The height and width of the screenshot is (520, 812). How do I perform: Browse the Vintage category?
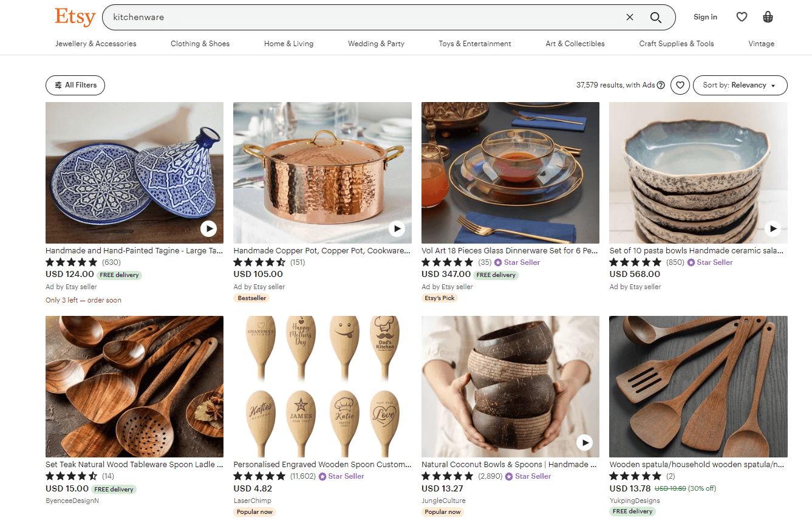762,43
